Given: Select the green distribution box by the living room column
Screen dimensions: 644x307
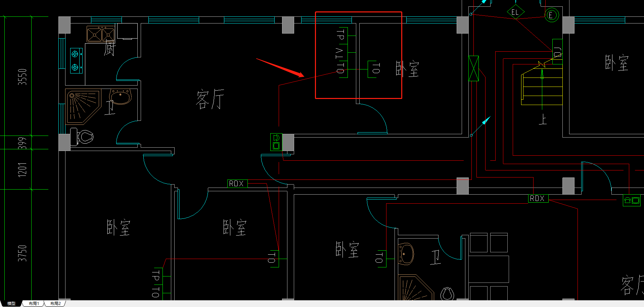Looking at the screenshot, I should point(276,142).
